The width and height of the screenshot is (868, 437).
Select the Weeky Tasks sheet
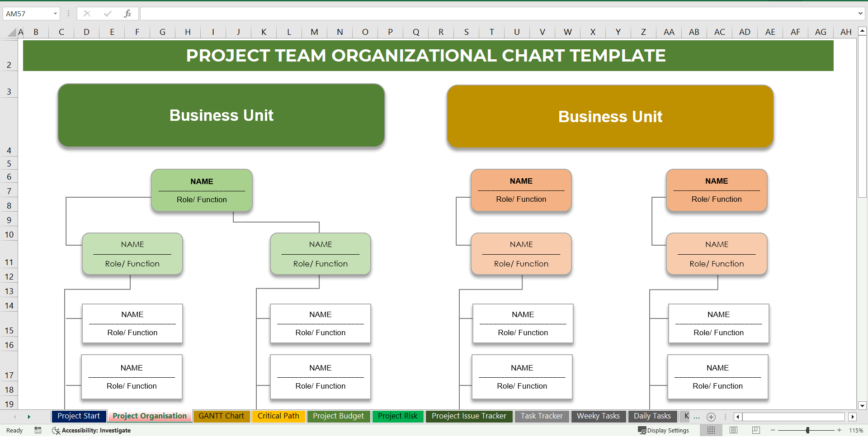click(598, 416)
